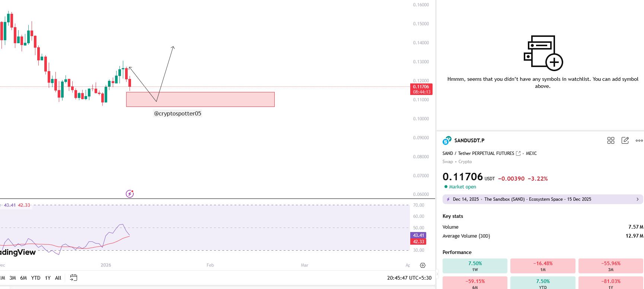Click the side panel collapse arrow handle

pyautogui.click(x=437, y=274)
